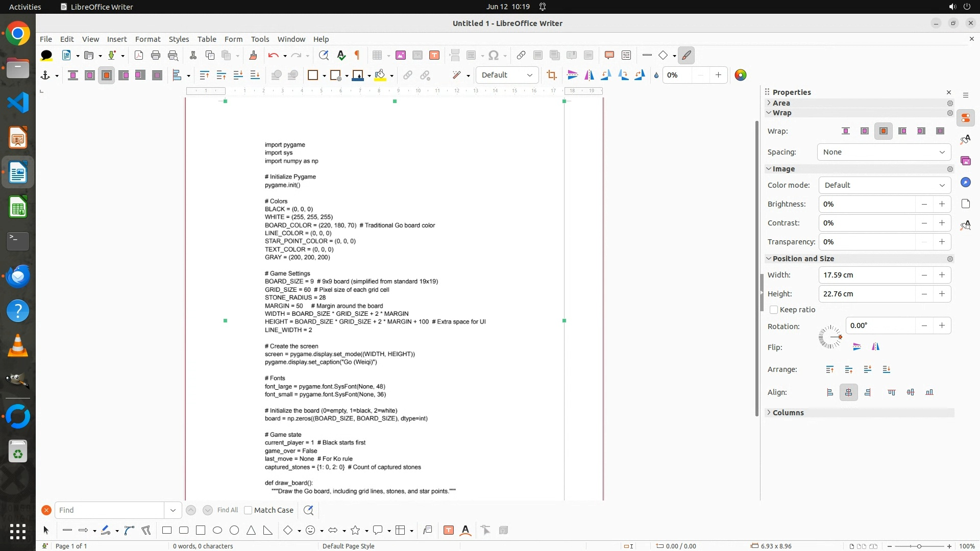This screenshot has width=980, height=551.
Task: Enable the Keep ratio checkbox
Action: coord(774,310)
